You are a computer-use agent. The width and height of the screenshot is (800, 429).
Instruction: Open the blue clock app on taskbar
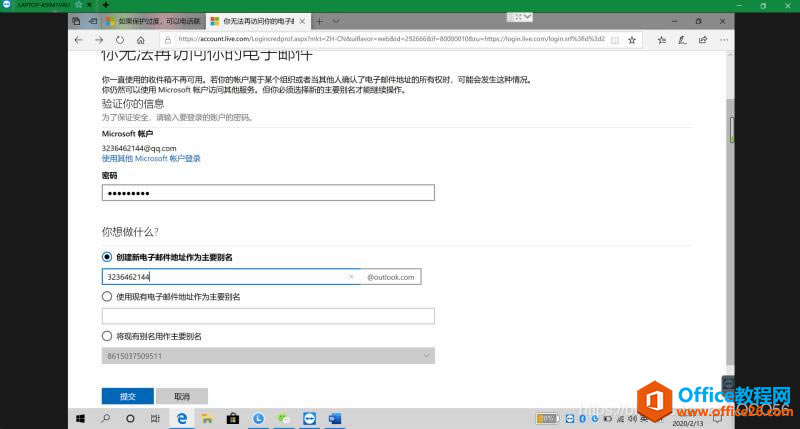[x=258, y=419]
